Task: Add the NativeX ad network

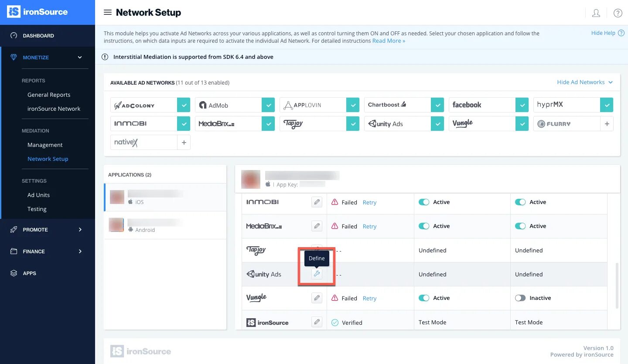Action: (184, 142)
